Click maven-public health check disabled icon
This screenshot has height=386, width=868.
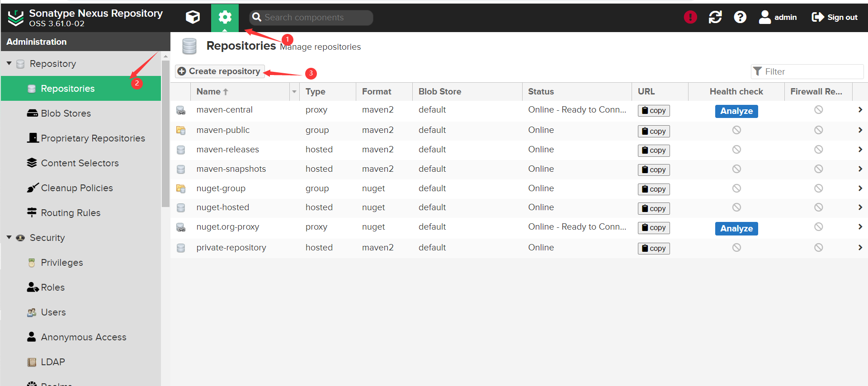pos(736,130)
